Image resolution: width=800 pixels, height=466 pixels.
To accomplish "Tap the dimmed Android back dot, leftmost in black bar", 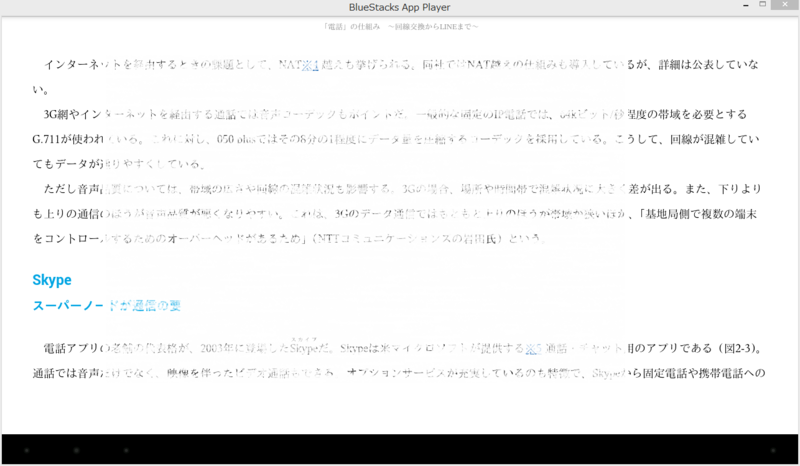I will pos(27,450).
